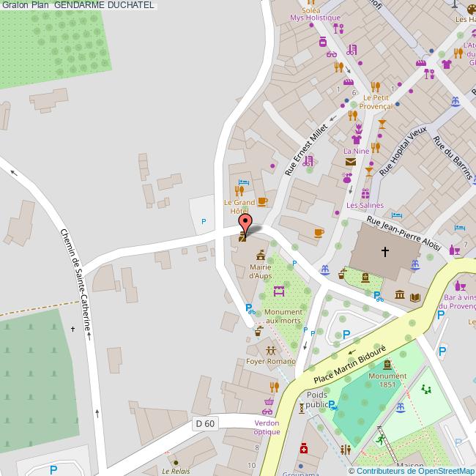476x476 pixels.
Task: Click the museum icon beside the church
Action: (400, 295)
